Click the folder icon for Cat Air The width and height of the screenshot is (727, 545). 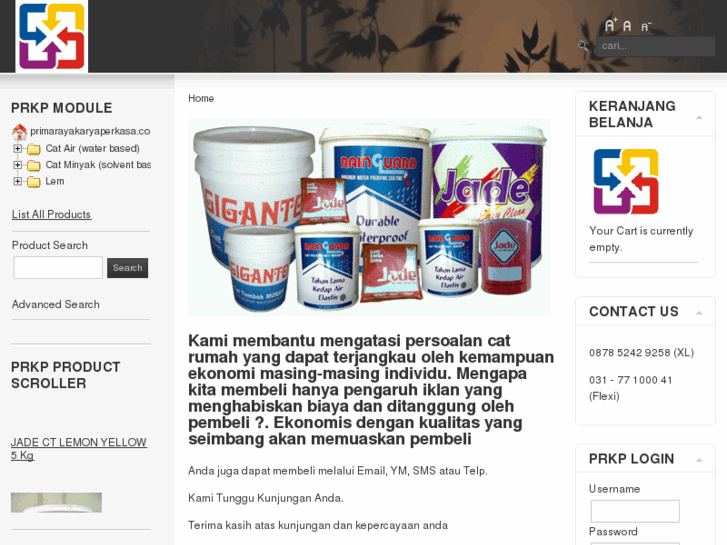[33, 149]
